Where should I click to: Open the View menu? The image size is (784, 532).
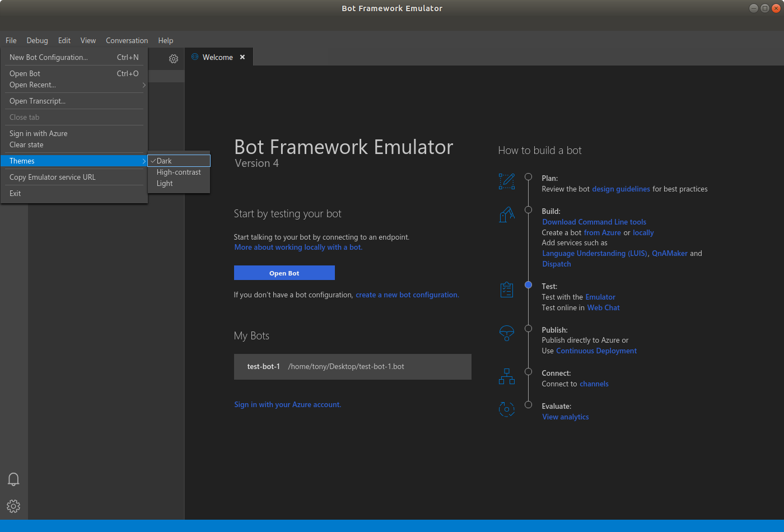pyautogui.click(x=88, y=40)
